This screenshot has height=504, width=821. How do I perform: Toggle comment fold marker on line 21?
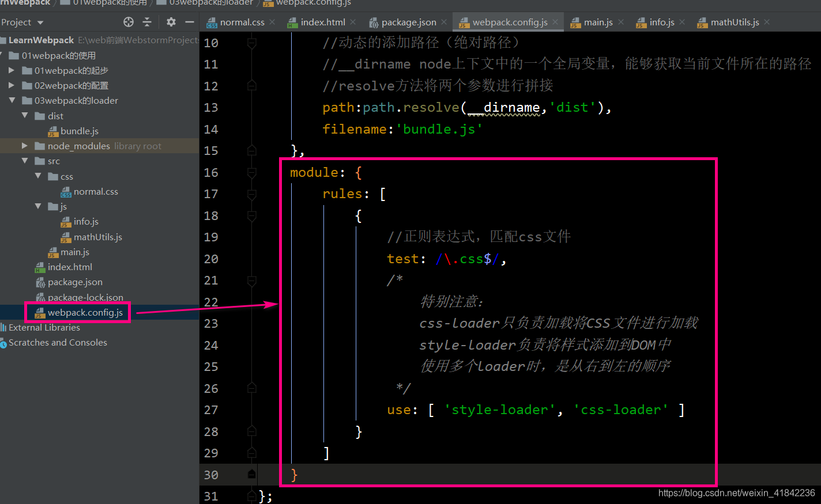click(251, 281)
